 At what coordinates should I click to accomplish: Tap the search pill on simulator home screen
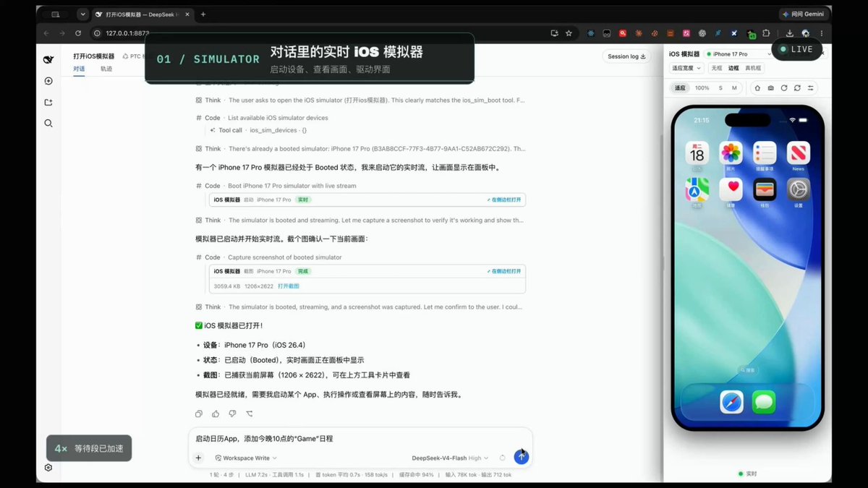(x=748, y=369)
